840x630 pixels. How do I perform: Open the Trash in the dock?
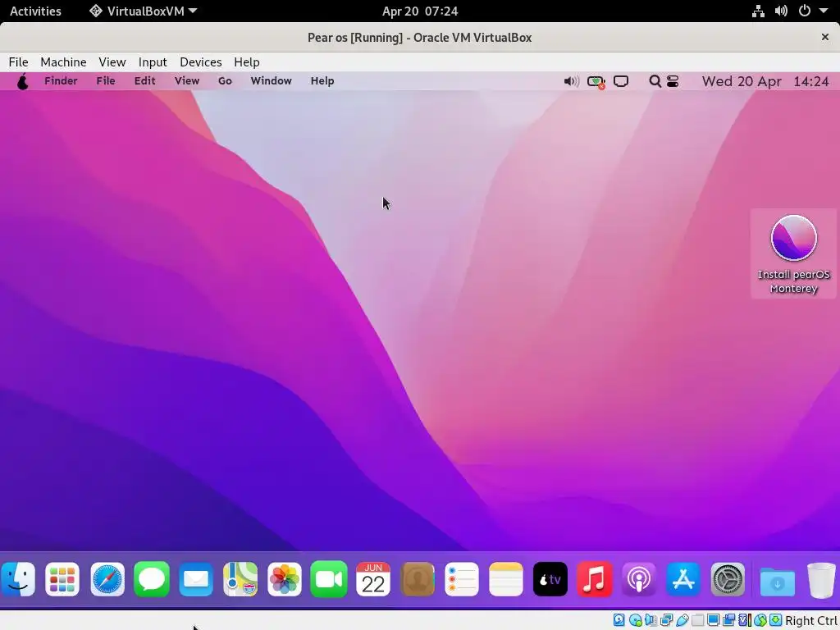click(821, 580)
